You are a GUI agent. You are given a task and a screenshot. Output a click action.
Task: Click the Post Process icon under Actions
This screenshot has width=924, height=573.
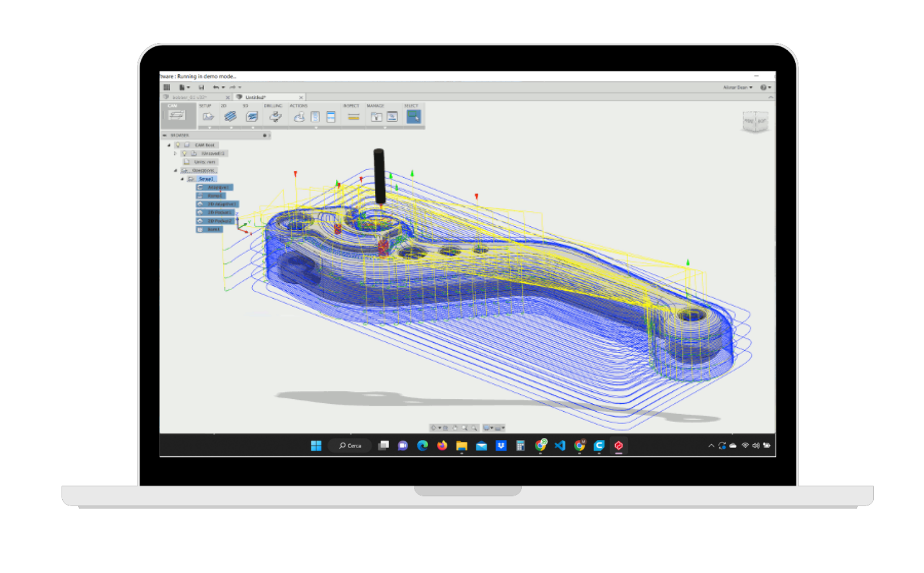pyautogui.click(x=316, y=117)
